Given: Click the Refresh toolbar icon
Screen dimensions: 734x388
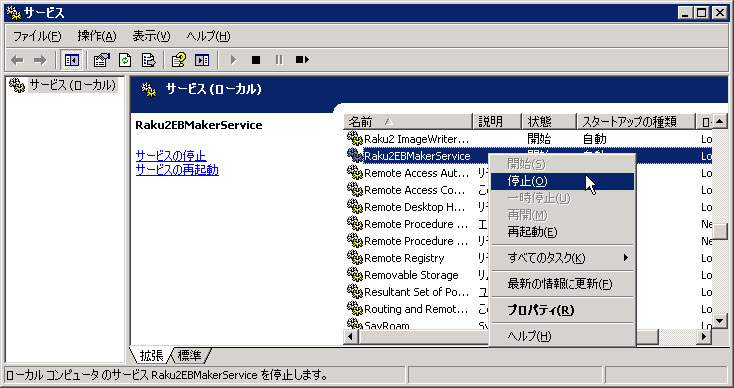Looking at the screenshot, I should click(125, 60).
